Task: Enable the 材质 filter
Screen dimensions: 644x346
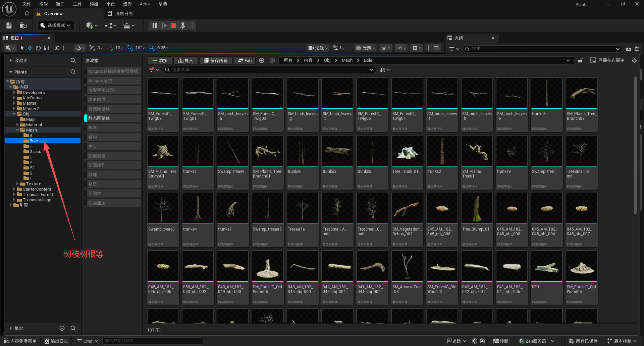Action: (x=112, y=184)
